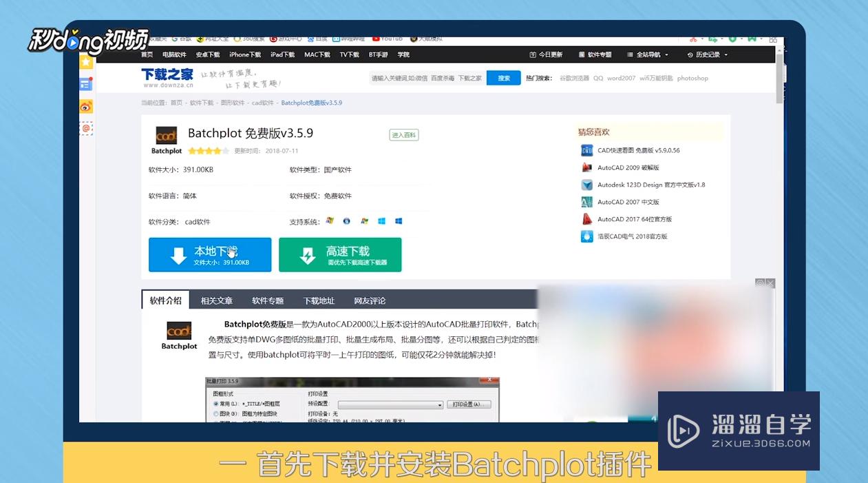
Task: Open TV下载 in the navigation bar
Action: click(x=350, y=54)
